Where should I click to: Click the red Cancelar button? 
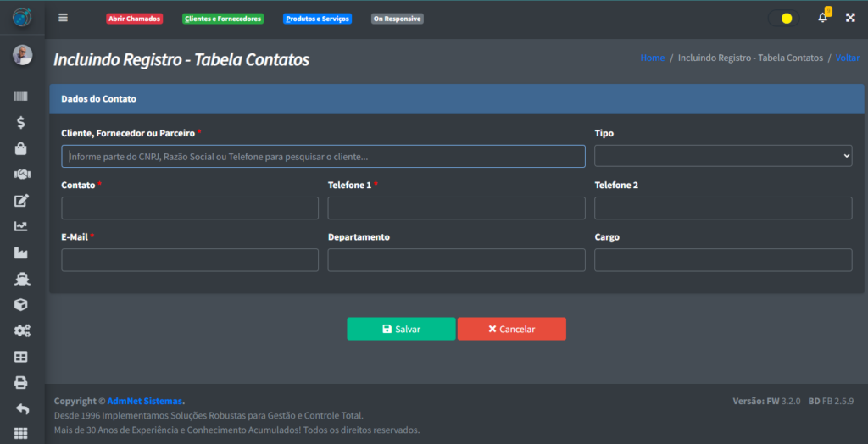click(511, 329)
